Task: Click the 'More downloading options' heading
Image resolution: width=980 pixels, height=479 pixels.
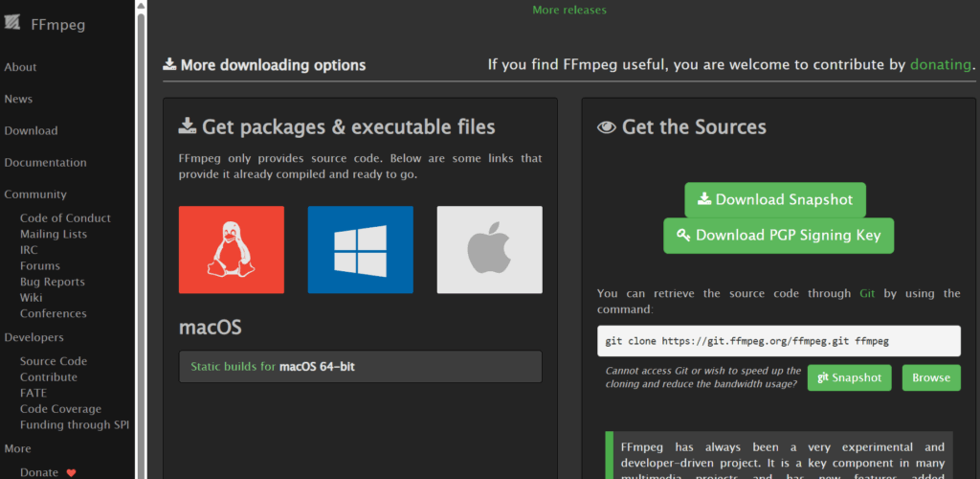Action: (264, 65)
